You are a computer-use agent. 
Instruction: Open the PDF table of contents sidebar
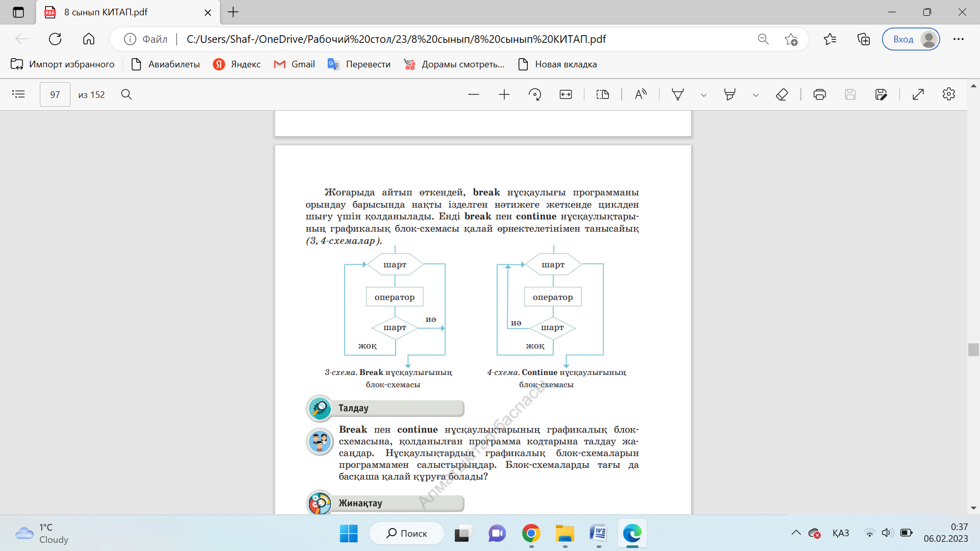pyautogui.click(x=18, y=94)
